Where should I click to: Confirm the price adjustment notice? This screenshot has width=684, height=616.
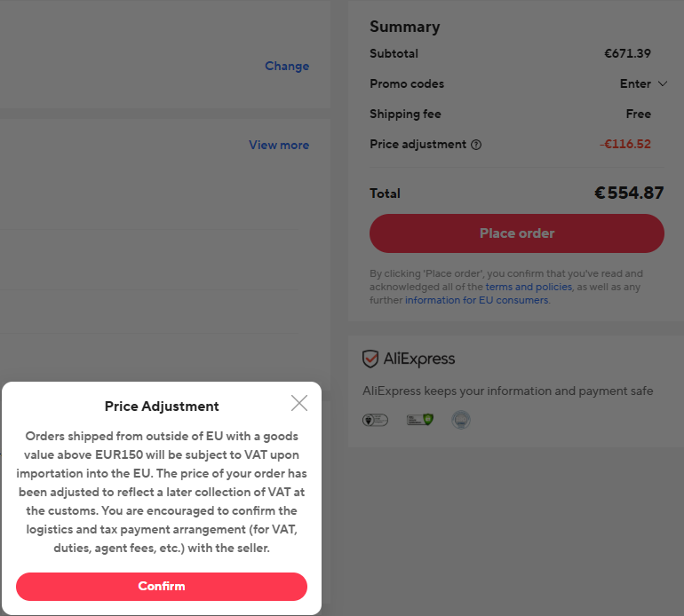(x=162, y=586)
